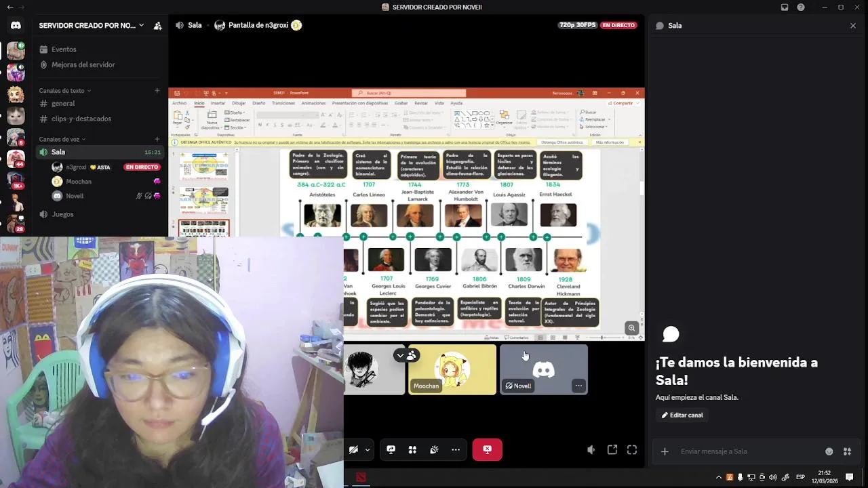Expand server name dropdown menu

point(141,26)
